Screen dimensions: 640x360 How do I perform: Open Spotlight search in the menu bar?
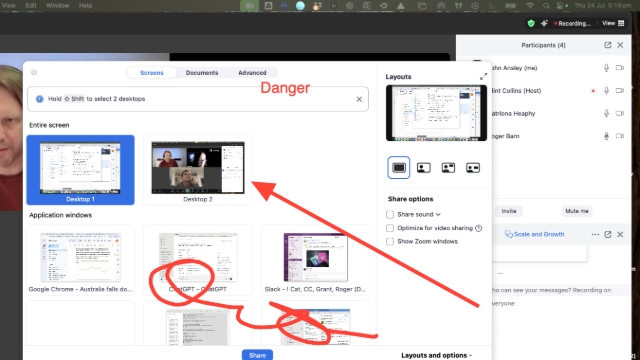(x=546, y=6)
